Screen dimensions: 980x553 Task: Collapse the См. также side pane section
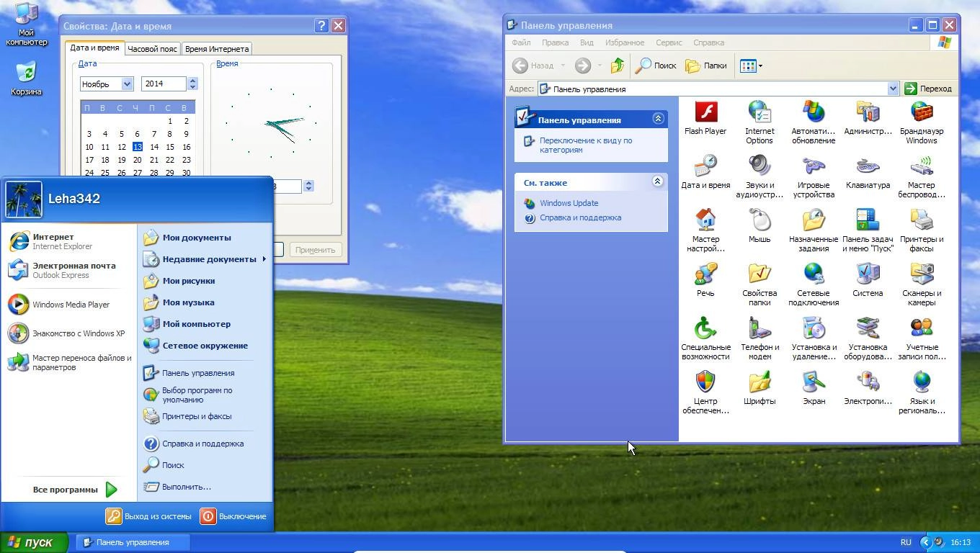[657, 181]
